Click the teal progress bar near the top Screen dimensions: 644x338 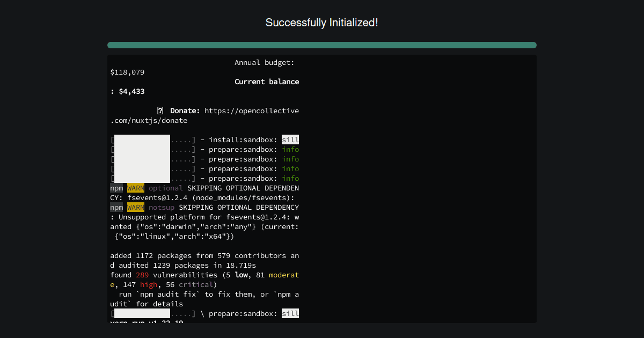coord(322,45)
